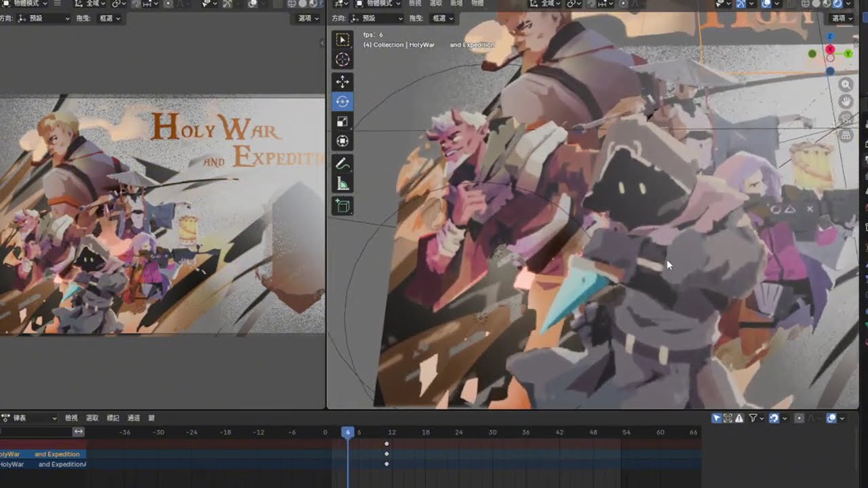Screen dimensions: 868x488
Task: Open the orientation 預設 dropdown in the right viewport
Action: [x=378, y=18]
